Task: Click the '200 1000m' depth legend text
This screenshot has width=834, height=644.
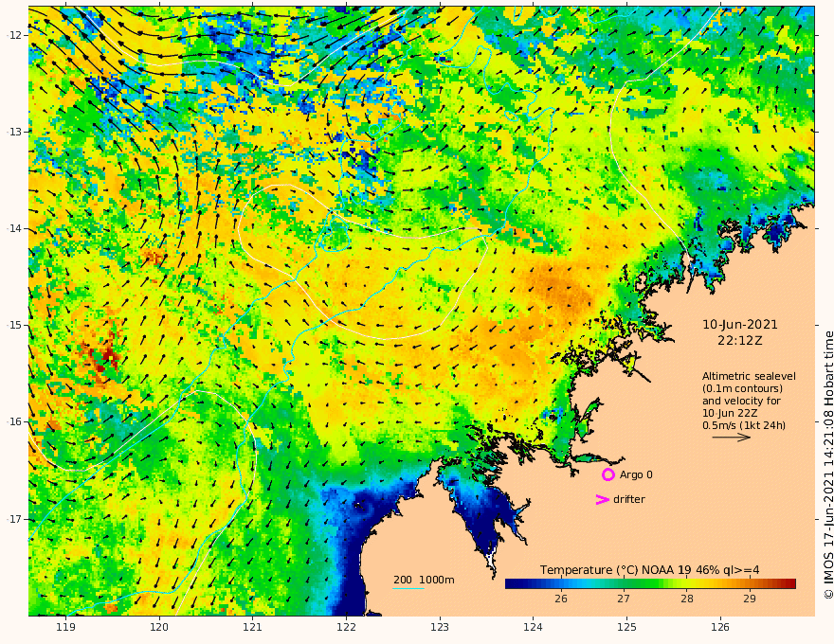Action: [424, 580]
